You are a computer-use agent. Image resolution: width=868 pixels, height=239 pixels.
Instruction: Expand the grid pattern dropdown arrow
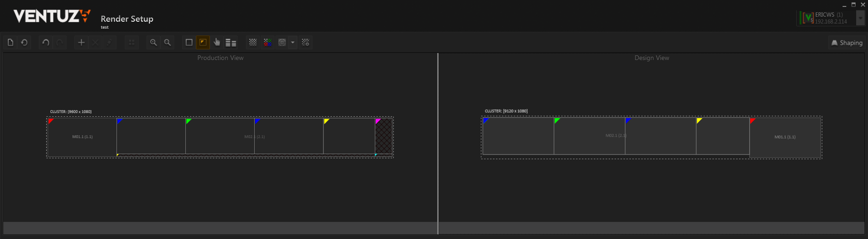[293, 42]
